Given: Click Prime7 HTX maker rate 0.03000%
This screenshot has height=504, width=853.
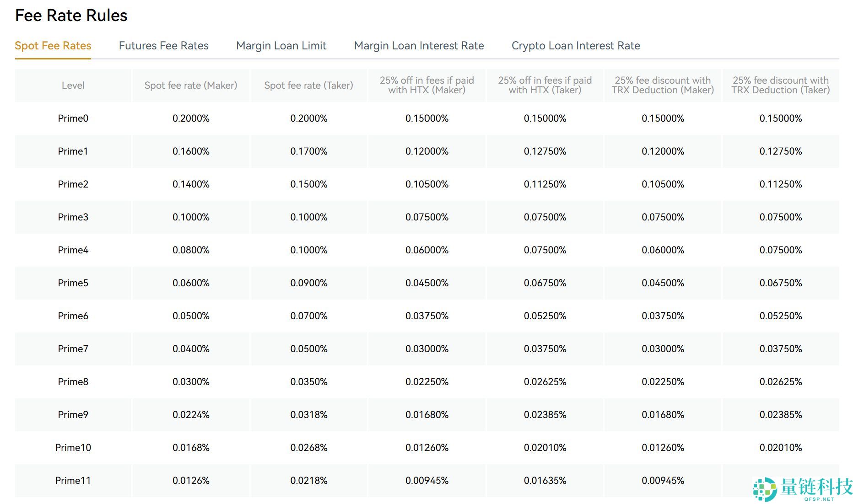Looking at the screenshot, I should click(427, 349).
